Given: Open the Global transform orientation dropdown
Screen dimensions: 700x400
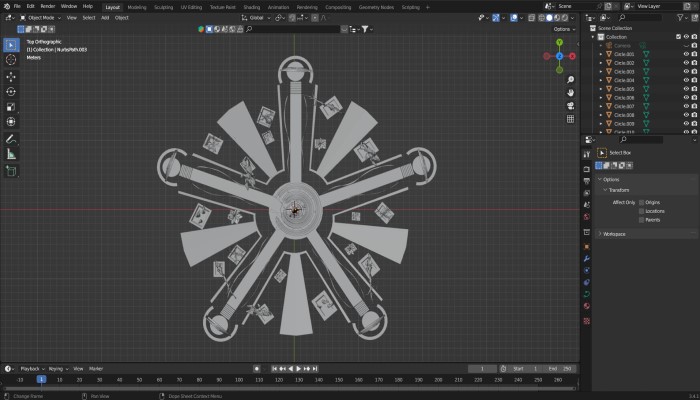Looking at the screenshot, I should (x=258, y=17).
